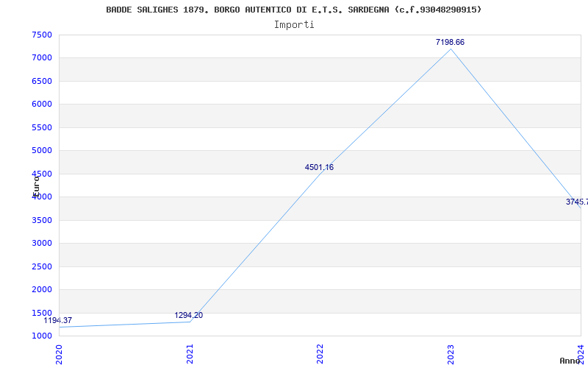Select the 2022 x-axis year label
Image resolution: width=588 pixels, height=368 pixels.
pos(320,355)
